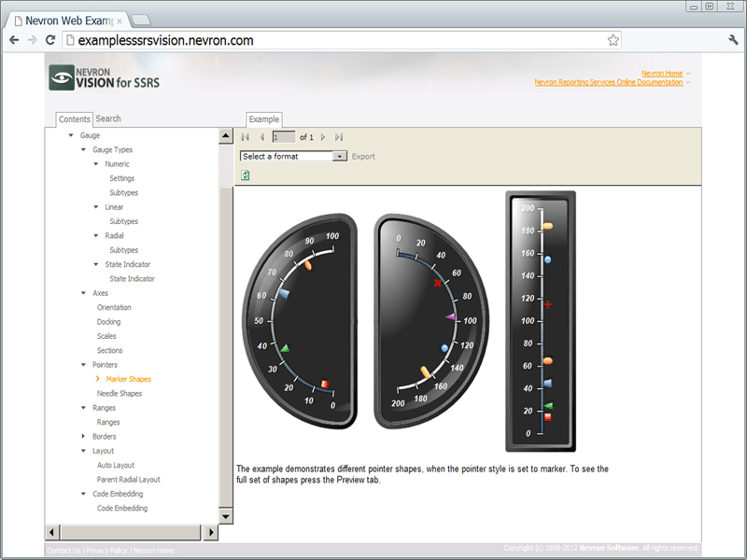The image size is (747, 560).
Task: Collapse the Radial tree node
Action: pyautogui.click(x=96, y=235)
